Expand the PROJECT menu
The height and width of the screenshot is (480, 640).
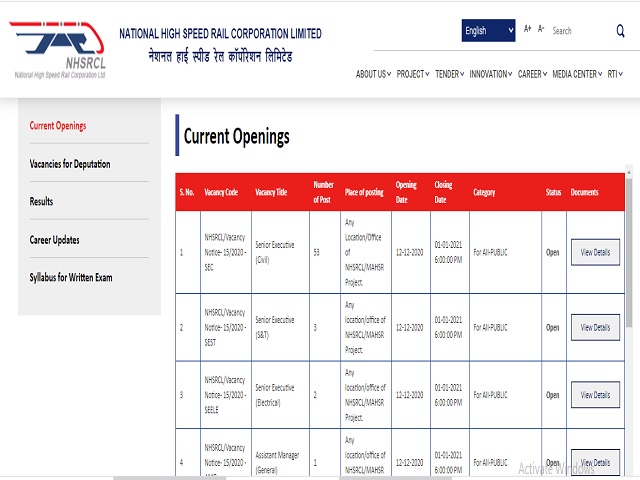click(413, 74)
